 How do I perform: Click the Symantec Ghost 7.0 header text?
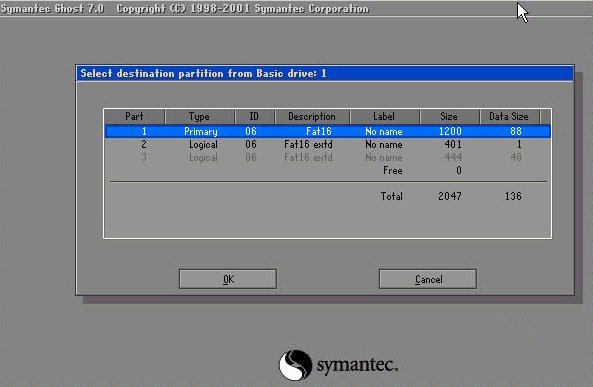tap(52, 8)
